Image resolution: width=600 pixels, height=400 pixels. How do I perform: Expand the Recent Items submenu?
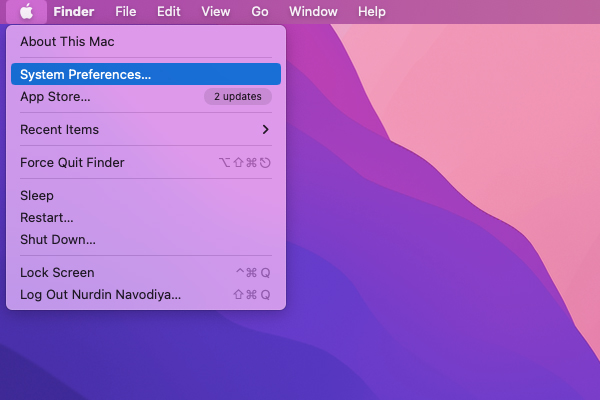coord(146,129)
